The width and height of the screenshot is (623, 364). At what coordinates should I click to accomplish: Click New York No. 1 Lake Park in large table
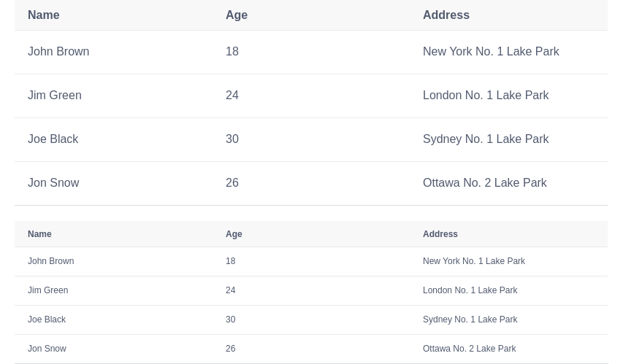[x=490, y=52]
